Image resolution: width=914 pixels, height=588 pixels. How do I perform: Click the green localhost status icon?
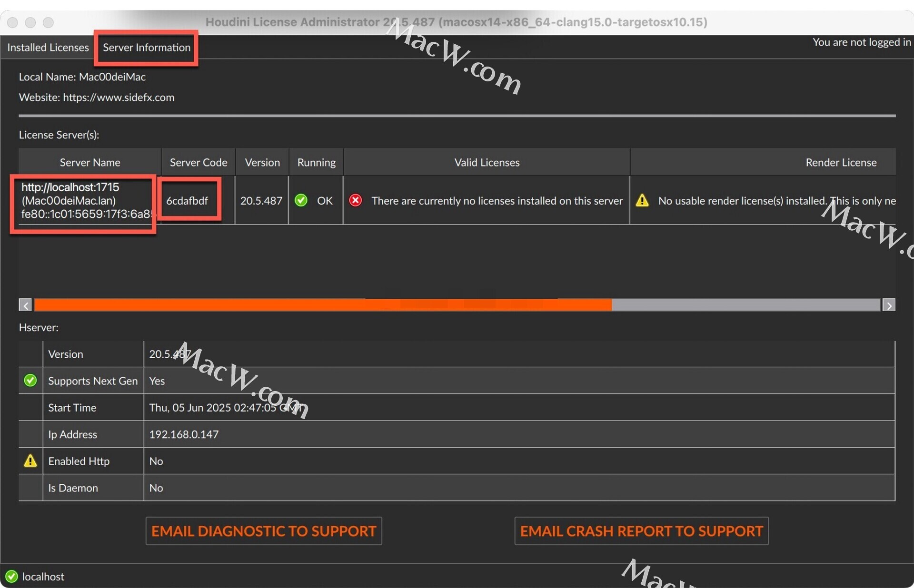(x=11, y=577)
